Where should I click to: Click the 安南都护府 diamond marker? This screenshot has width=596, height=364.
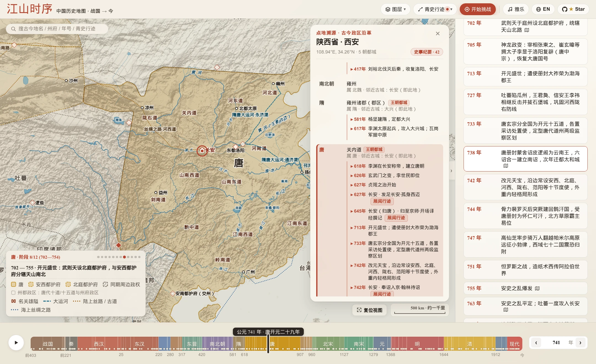(x=173, y=293)
